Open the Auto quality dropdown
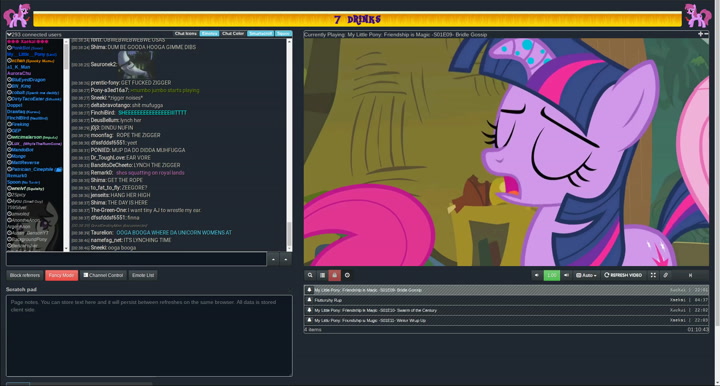The height and width of the screenshot is (386, 720). pyautogui.click(x=586, y=275)
